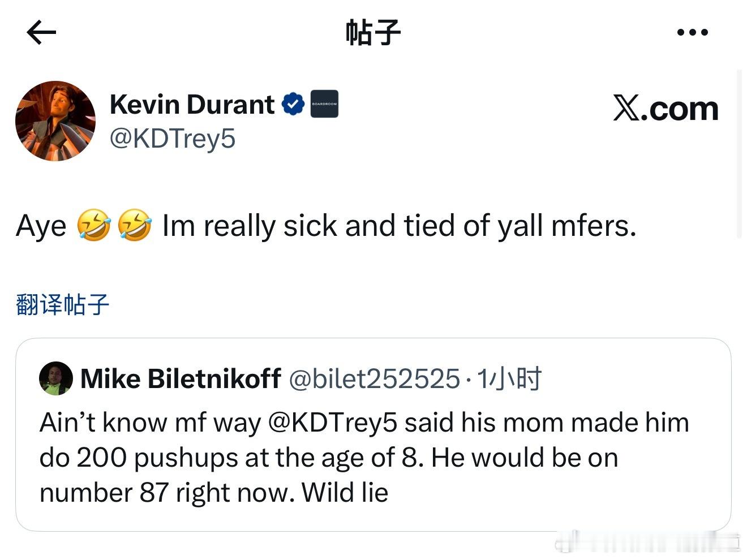Open Kevin Durant's profile avatar
This screenshot has height=560, width=747.
(x=56, y=120)
